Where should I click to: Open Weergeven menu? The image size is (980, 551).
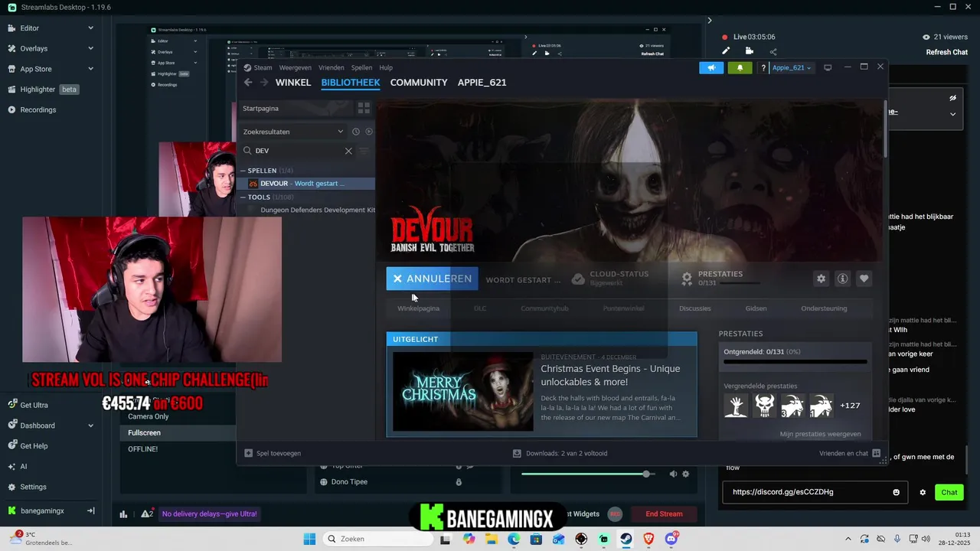pyautogui.click(x=295, y=67)
